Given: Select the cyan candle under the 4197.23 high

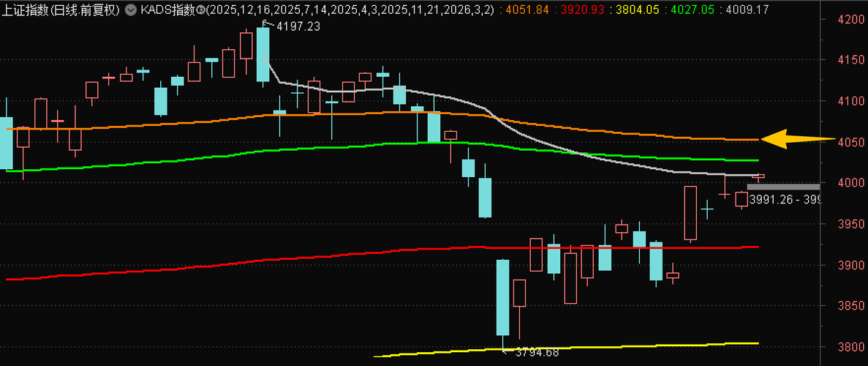Looking at the screenshot, I should point(263,55).
